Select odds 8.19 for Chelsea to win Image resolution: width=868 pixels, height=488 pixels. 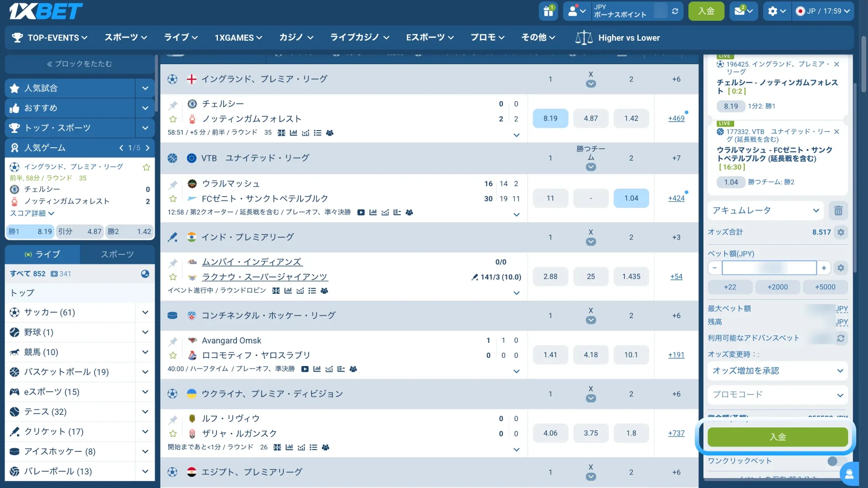pyautogui.click(x=550, y=118)
